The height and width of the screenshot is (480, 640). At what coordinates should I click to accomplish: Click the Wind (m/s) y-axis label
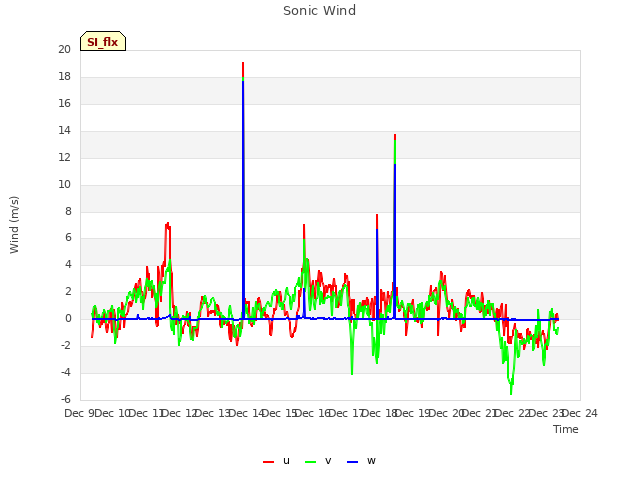pos(14,225)
